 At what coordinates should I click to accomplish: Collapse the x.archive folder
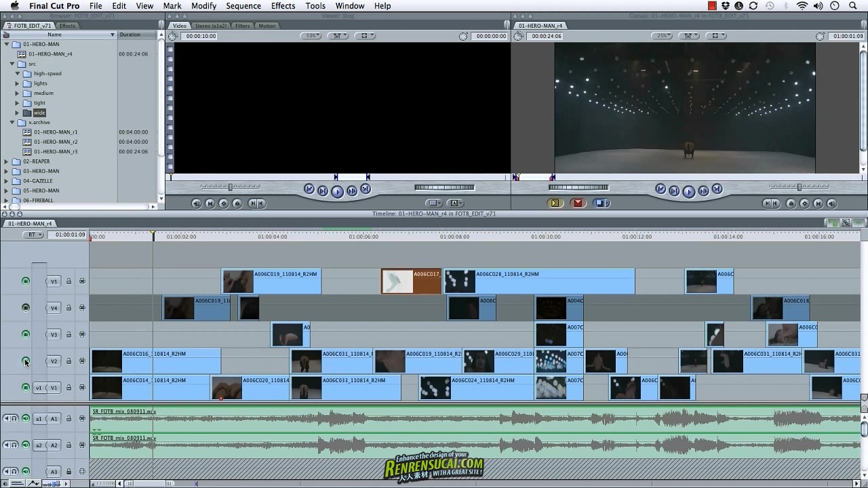12,123
